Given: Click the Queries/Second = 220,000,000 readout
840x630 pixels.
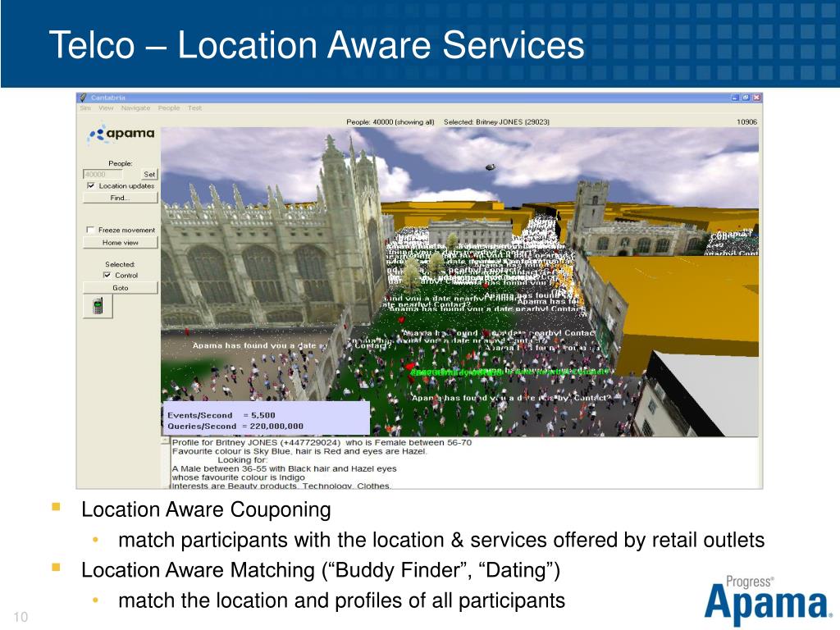Looking at the screenshot, I should point(235,427).
